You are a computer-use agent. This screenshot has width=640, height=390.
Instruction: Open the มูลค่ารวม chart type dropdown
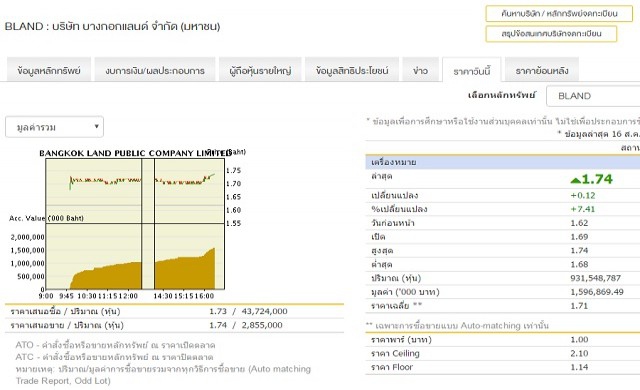pyautogui.click(x=54, y=127)
